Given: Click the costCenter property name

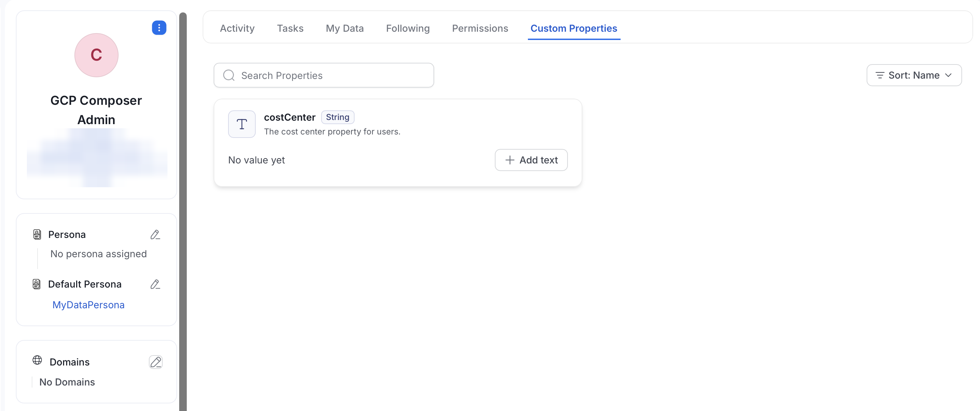Looking at the screenshot, I should pyautogui.click(x=289, y=117).
